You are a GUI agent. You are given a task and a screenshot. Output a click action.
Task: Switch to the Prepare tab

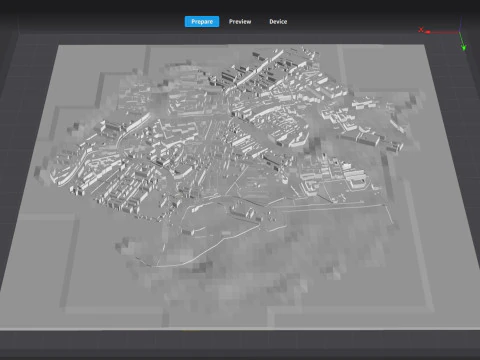202,22
